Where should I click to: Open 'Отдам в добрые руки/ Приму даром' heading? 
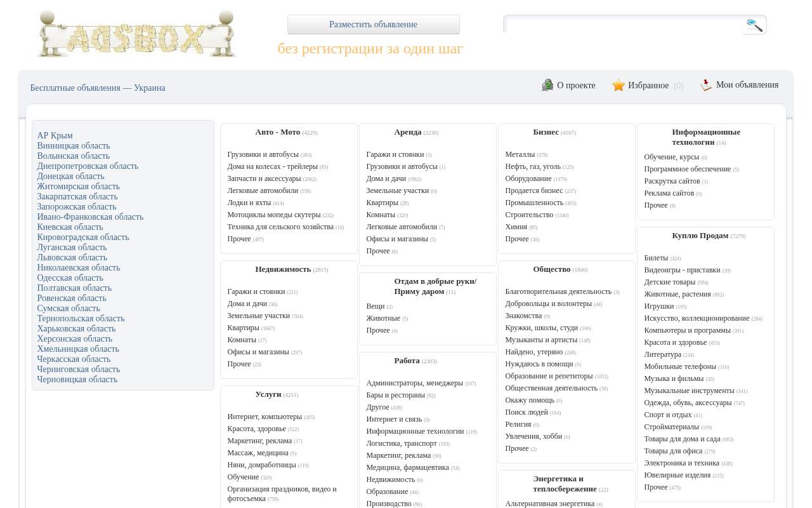(x=435, y=286)
